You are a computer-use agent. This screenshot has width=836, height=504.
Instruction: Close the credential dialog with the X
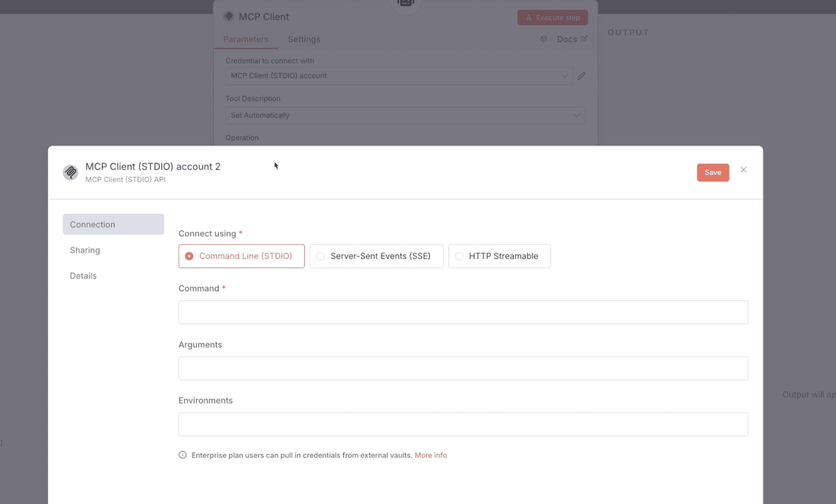point(743,170)
